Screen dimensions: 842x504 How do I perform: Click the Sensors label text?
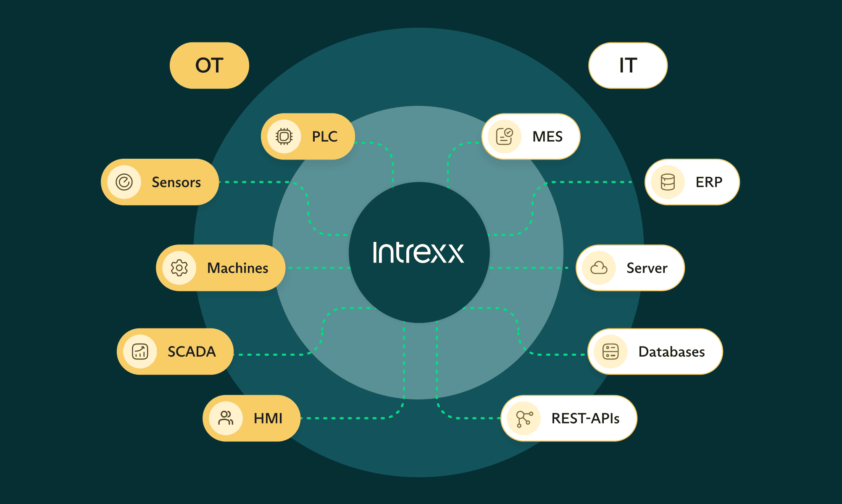[176, 182]
